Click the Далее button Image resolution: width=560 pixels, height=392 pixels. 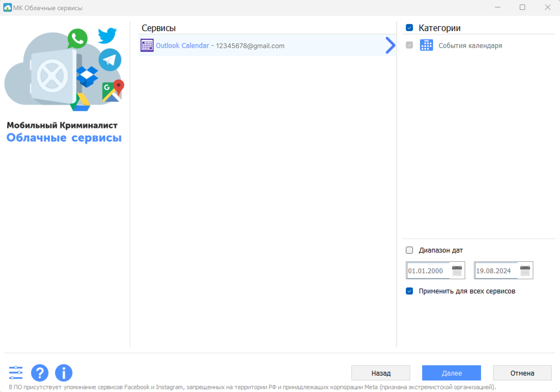pos(451,373)
